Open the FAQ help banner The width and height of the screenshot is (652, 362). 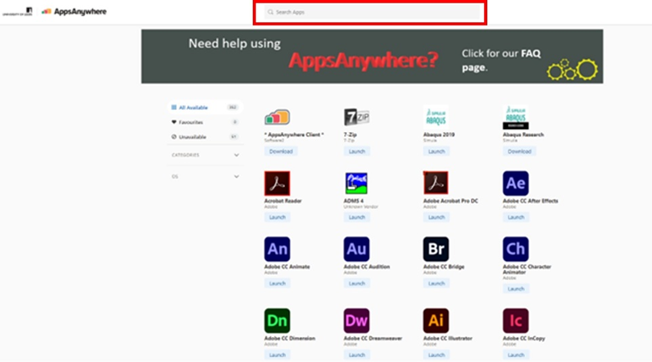[372, 57]
